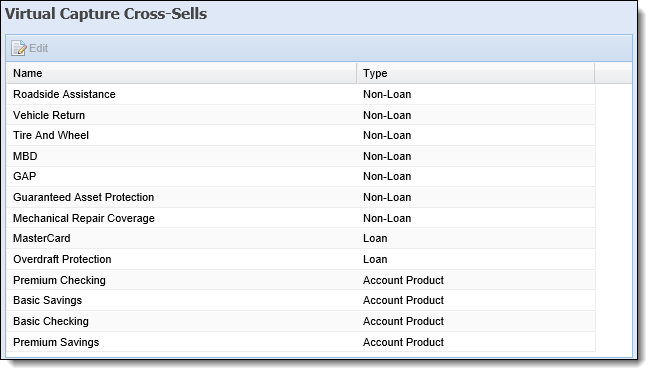Sort by the Name column header
Image resolution: width=653 pixels, height=375 pixels.
click(182, 73)
